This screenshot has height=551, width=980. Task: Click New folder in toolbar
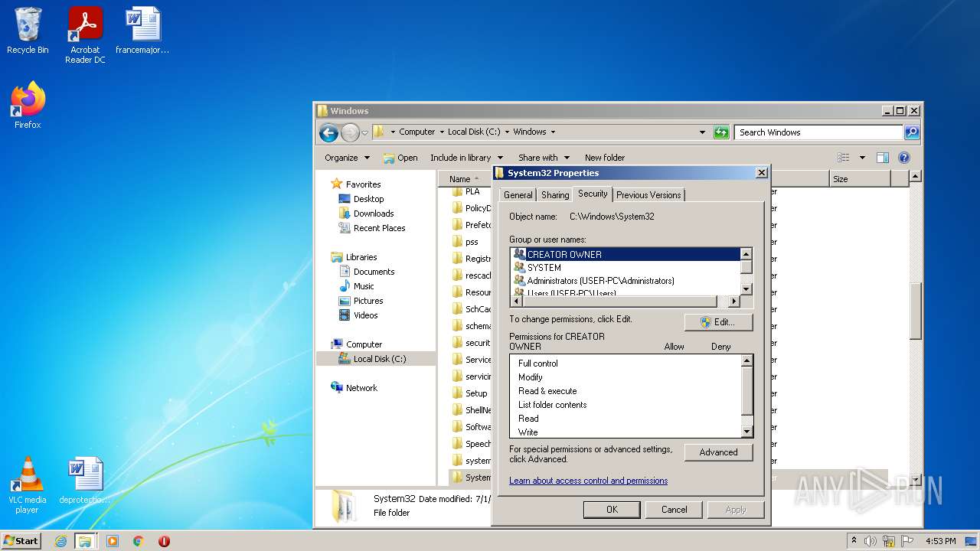click(605, 158)
